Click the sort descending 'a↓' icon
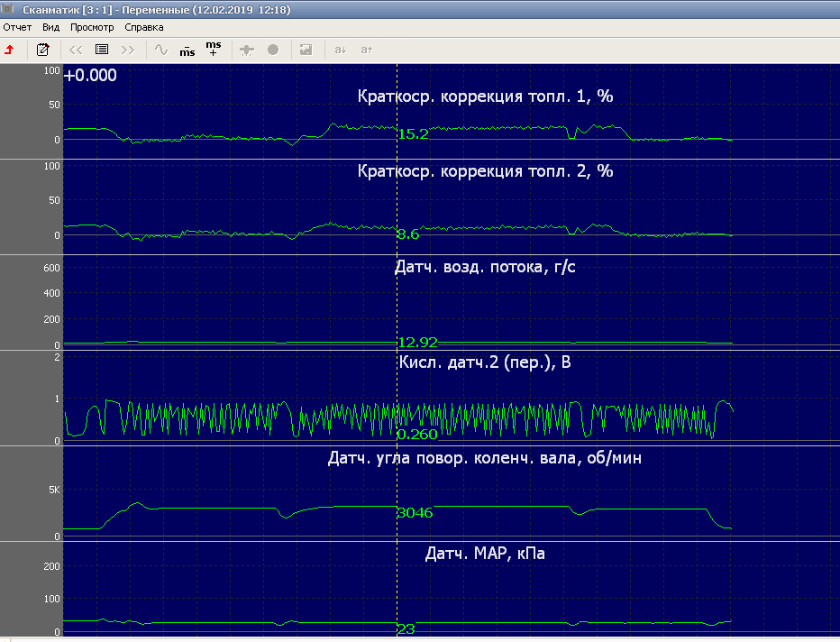 [x=341, y=50]
